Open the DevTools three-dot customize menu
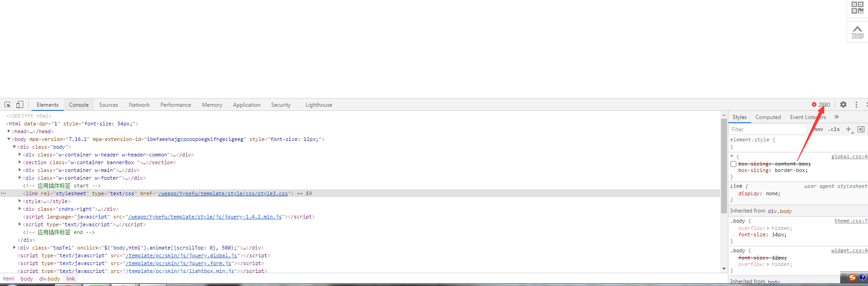 pyautogui.click(x=856, y=104)
